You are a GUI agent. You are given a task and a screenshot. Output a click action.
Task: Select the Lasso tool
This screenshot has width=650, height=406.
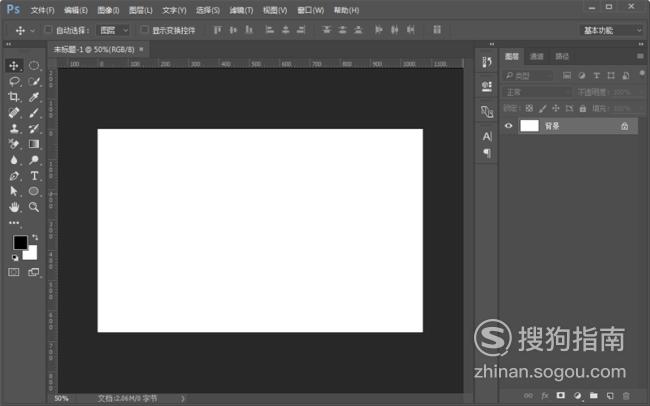point(14,81)
